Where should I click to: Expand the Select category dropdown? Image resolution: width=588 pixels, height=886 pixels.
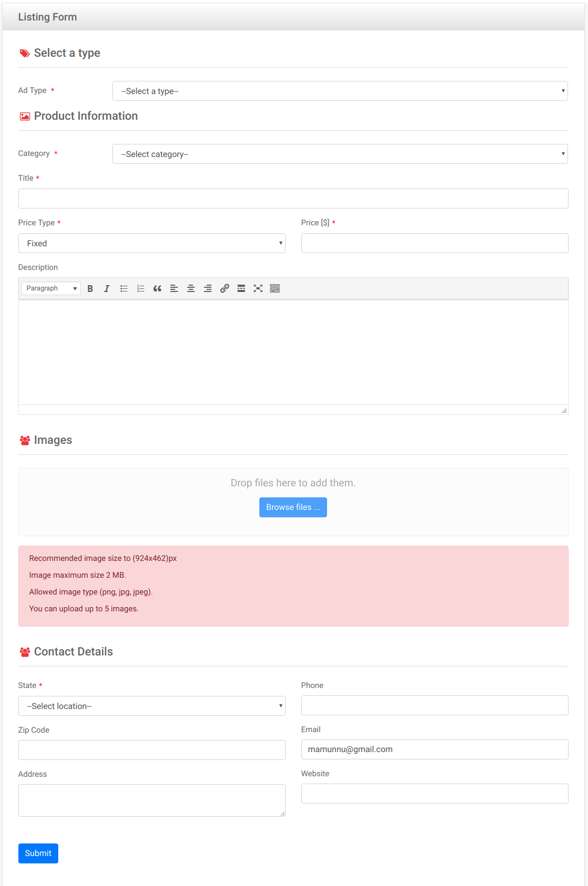(340, 154)
